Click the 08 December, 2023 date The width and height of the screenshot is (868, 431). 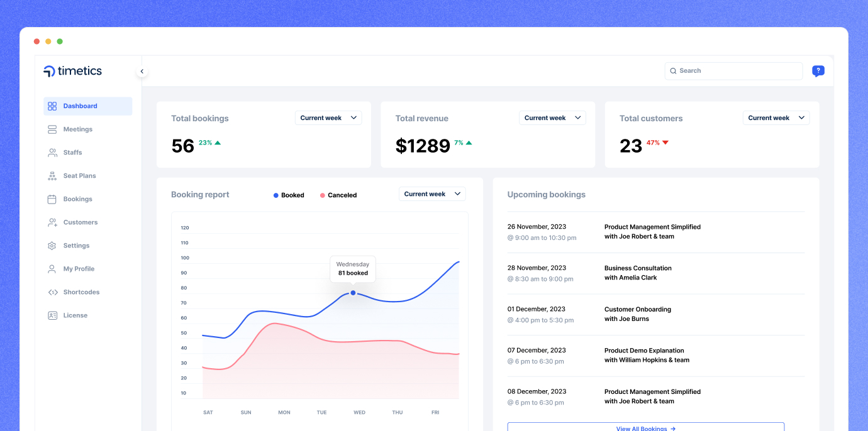click(x=537, y=391)
